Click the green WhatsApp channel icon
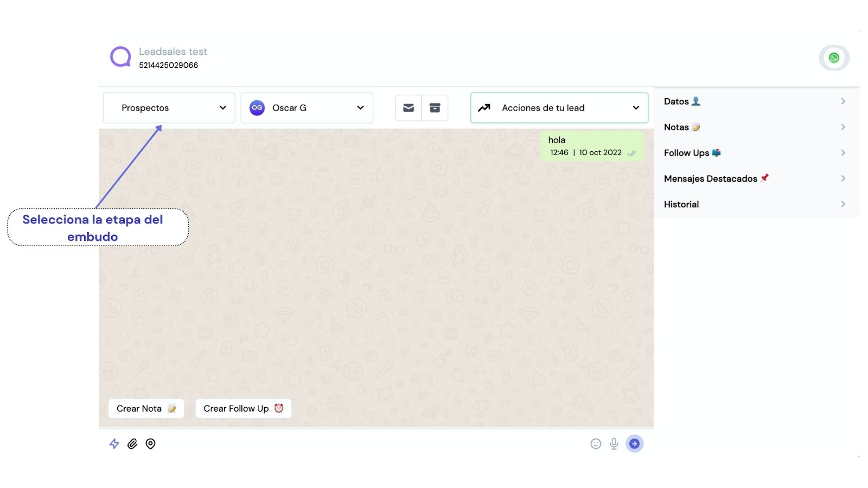 (834, 58)
